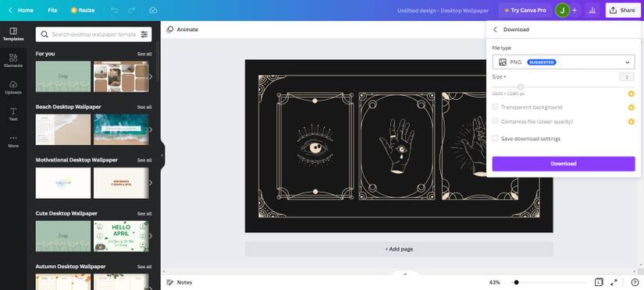Show page thumbnails with the up chevron

(405, 274)
